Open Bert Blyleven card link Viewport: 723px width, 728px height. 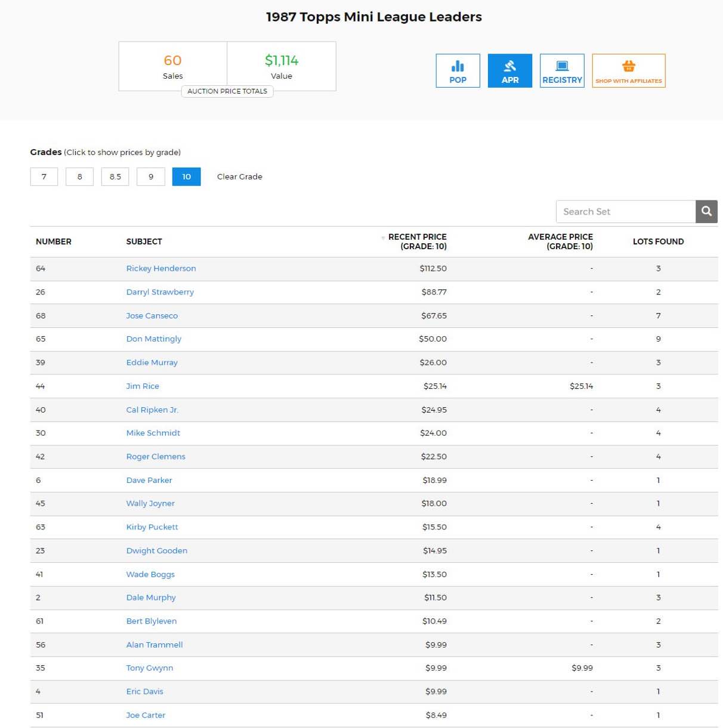click(152, 621)
